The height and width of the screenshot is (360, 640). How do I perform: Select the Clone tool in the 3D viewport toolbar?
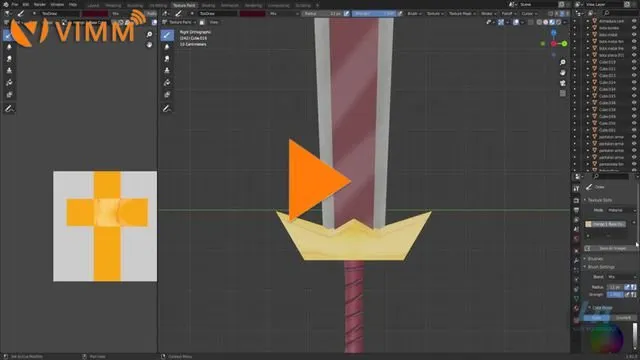tap(167, 71)
